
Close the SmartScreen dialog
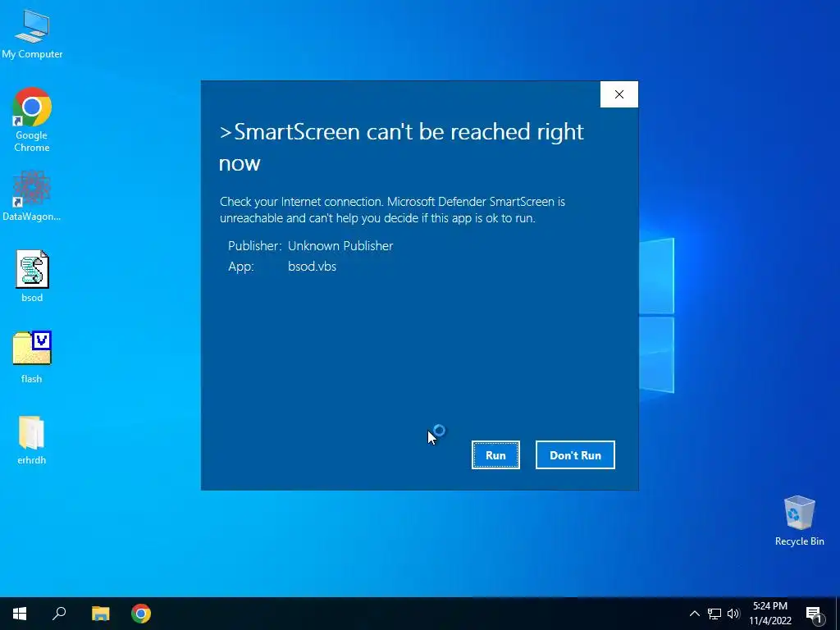[619, 94]
